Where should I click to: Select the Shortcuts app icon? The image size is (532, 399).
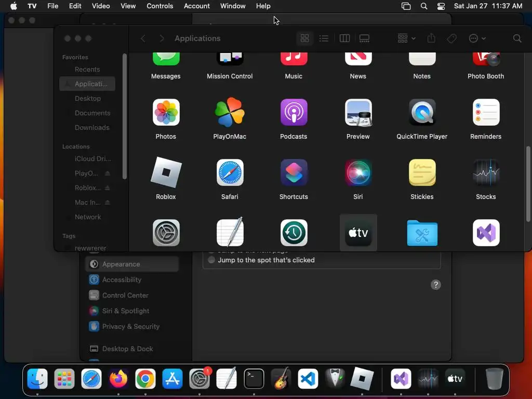click(x=294, y=172)
